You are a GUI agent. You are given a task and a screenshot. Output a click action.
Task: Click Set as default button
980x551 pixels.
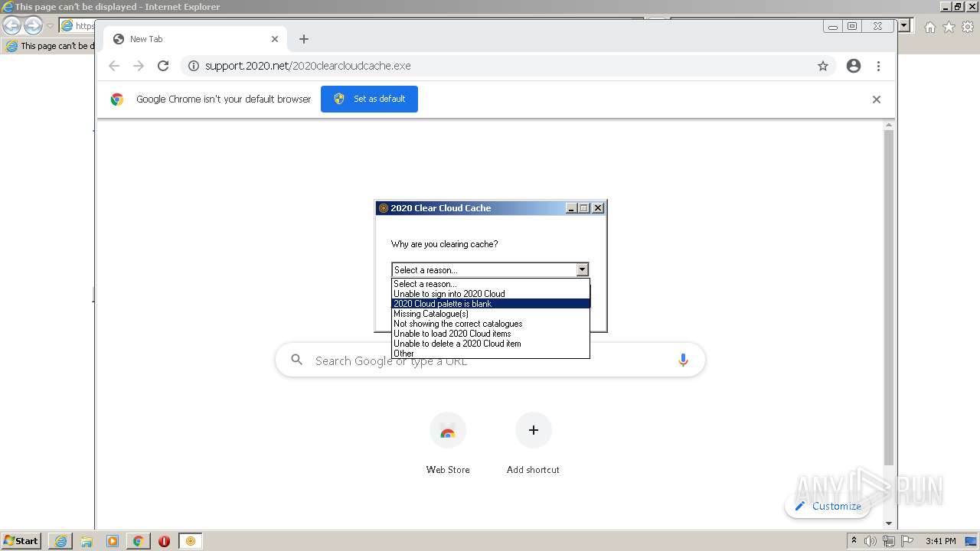(369, 99)
